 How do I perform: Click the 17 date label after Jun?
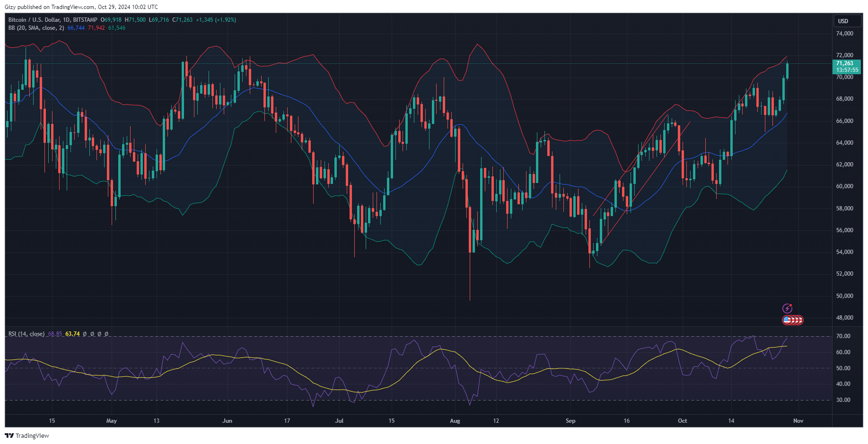[x=287, y=421]
